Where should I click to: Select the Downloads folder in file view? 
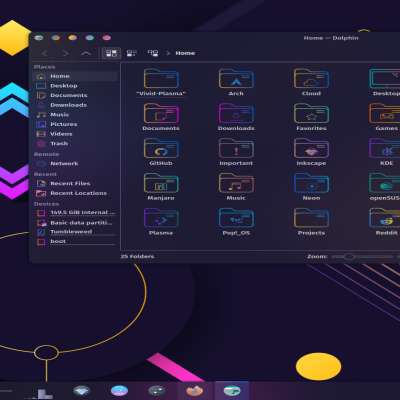236,117
